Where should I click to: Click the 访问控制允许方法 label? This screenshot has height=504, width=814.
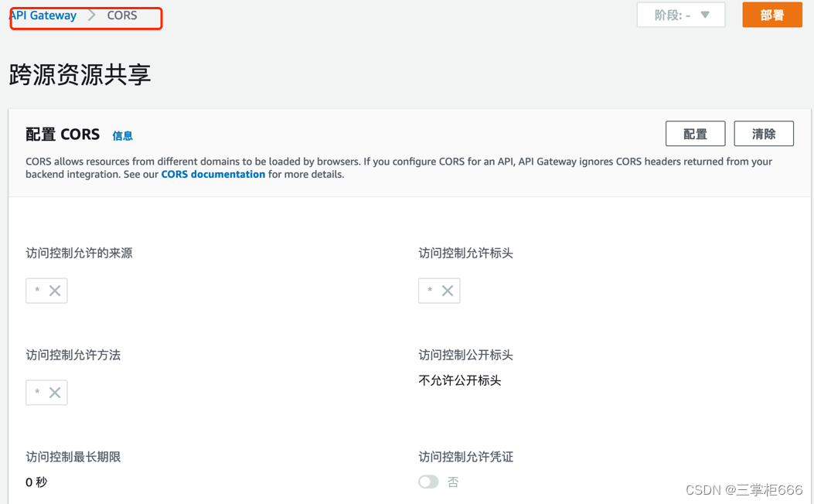click(x=73, y=355)
